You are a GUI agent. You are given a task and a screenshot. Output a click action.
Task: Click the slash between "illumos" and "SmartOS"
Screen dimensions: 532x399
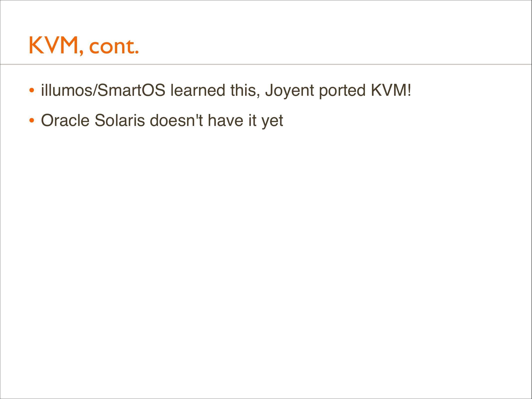[x=95, y=90]
